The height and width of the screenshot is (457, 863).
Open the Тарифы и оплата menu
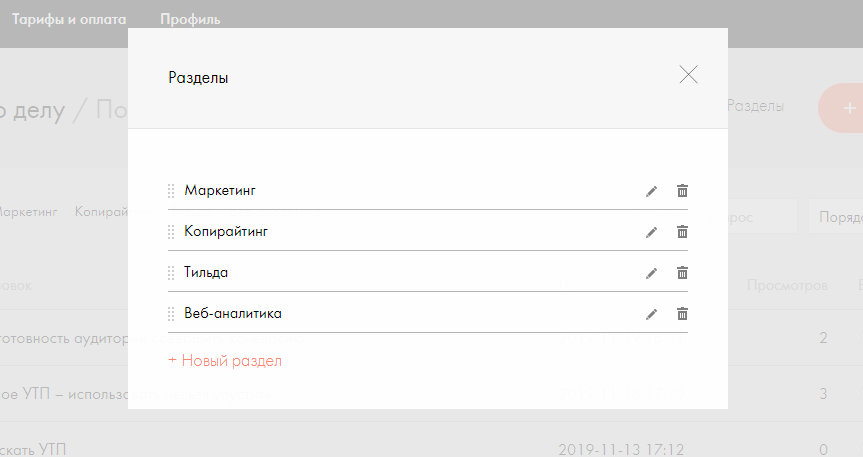pos(69,19)
